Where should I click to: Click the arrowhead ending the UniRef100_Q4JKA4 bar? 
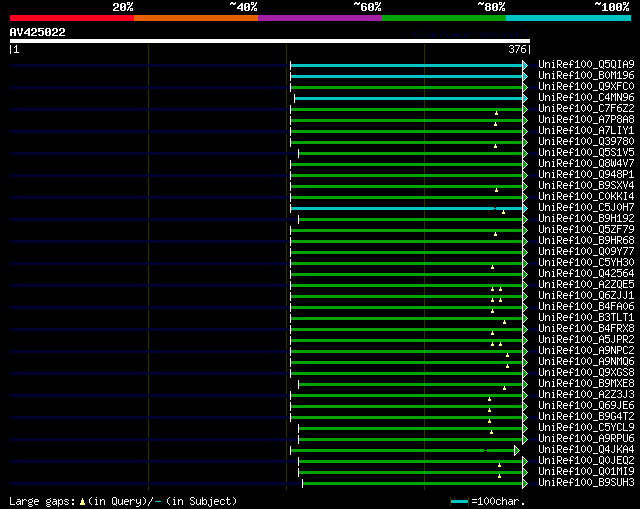point(517,451)
